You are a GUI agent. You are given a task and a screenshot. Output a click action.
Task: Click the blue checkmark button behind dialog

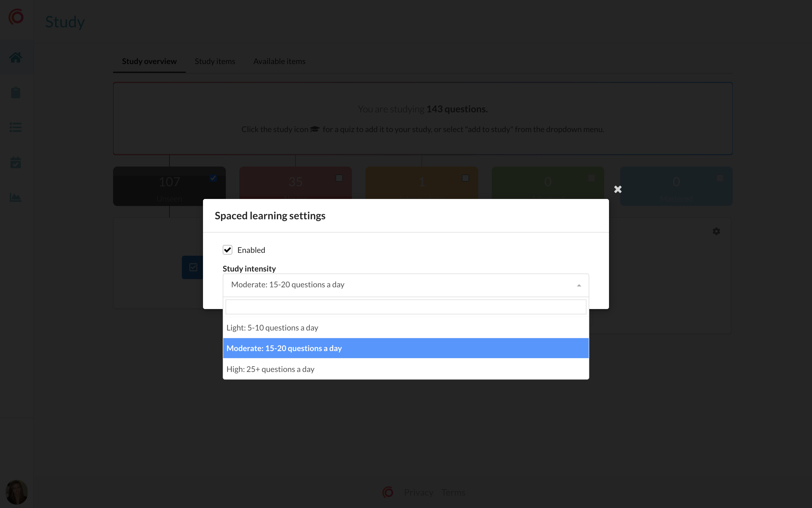point(193,268)
